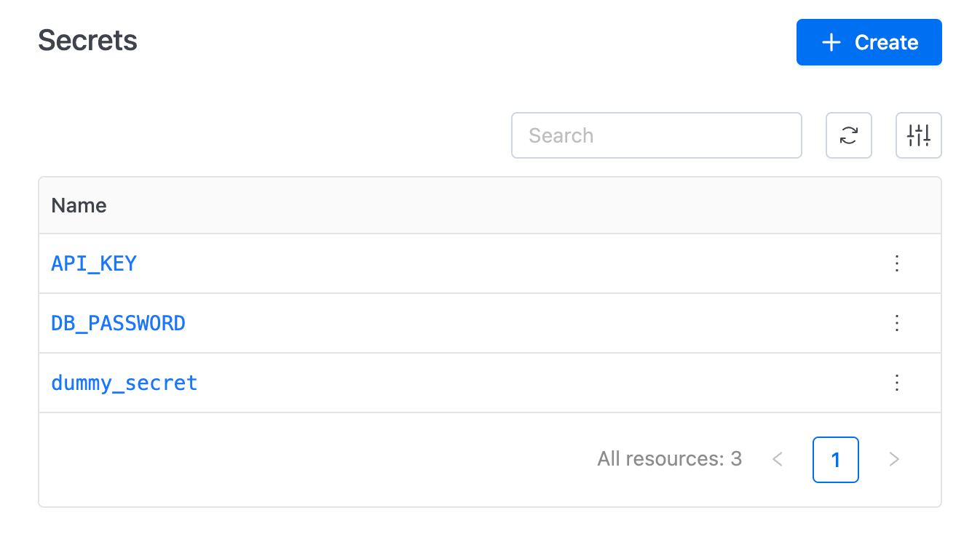Open the DB_PASSWORD secret
Screen dimensions: 980x534
click(x=118, y=323)
